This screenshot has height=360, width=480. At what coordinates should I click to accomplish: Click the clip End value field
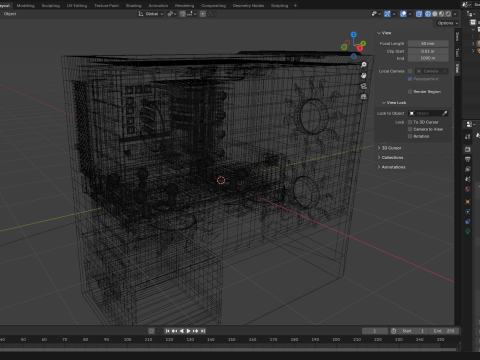coord(428,58)
